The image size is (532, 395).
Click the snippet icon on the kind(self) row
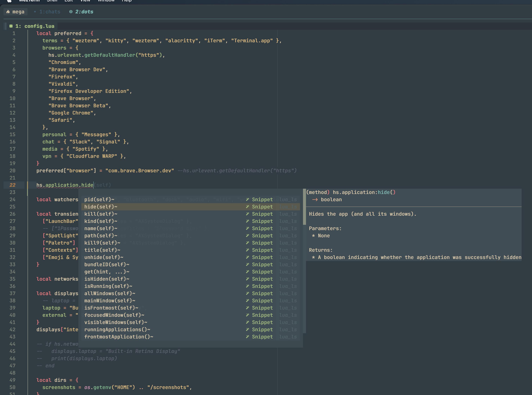pyautogui.click(x=248, y=221)
